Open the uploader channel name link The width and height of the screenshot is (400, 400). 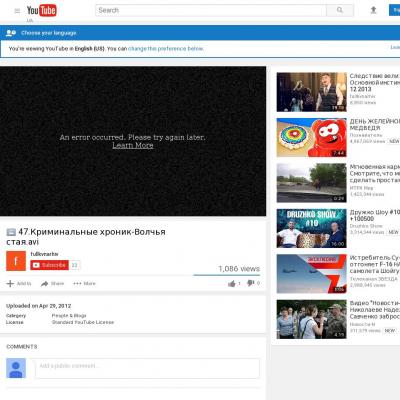click(x=44, y=254)
